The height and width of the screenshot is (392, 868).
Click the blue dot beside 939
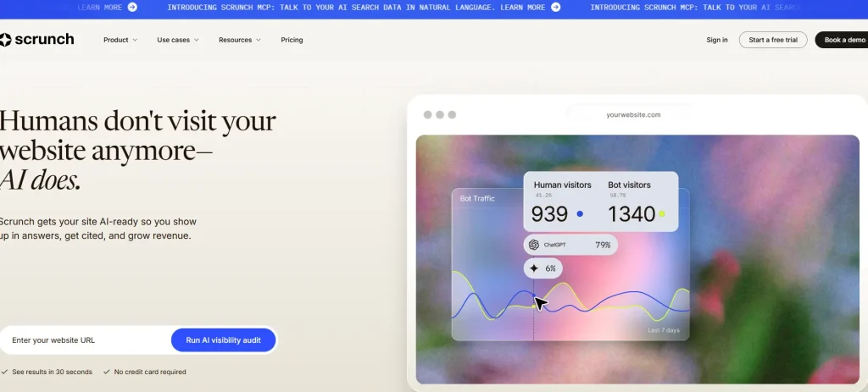pos(580,213)
